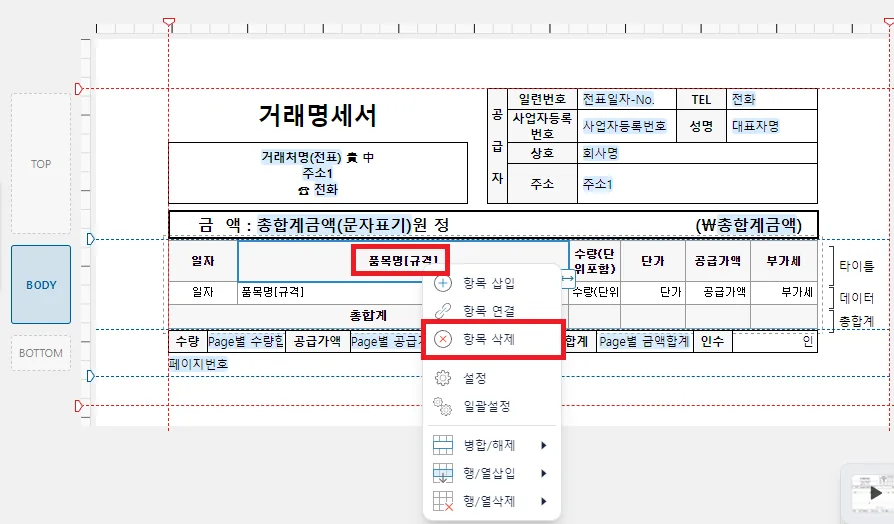Click the top red ruler margin marker
Viewport: 894px width, 524px height.
tap(169, 23)
